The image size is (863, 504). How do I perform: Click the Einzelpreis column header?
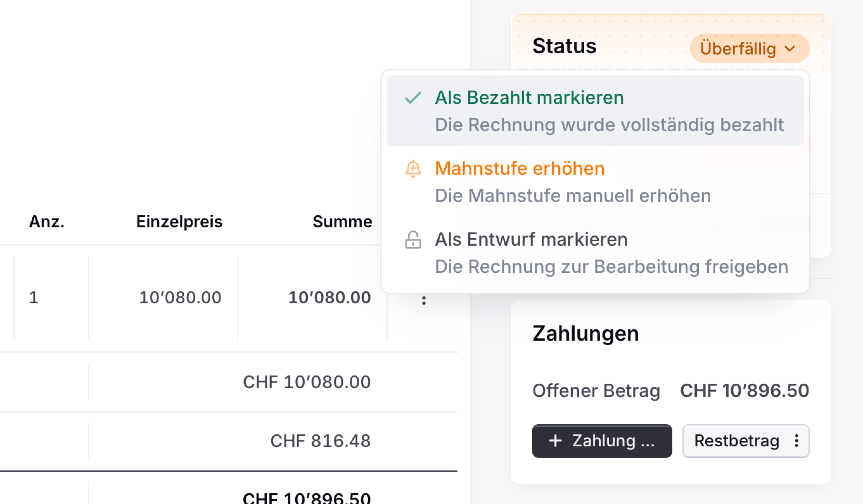(179, 222)
